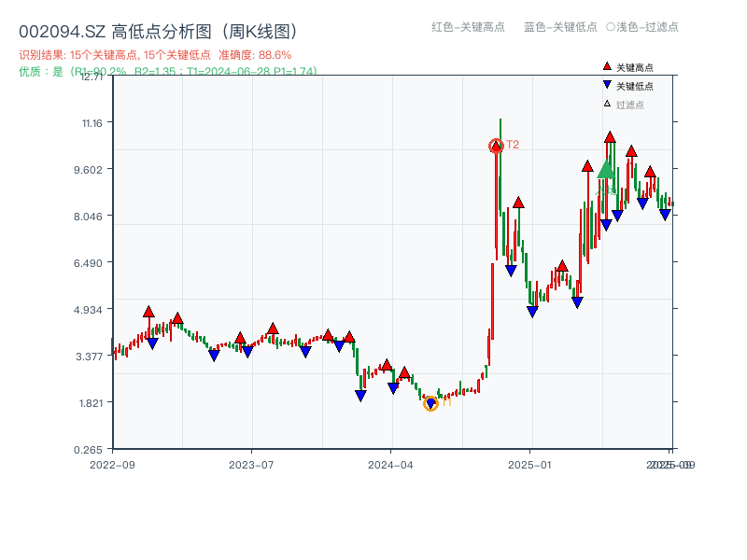Click the pale 过滤点 triangle icon in legend

(x=607, y=105)
